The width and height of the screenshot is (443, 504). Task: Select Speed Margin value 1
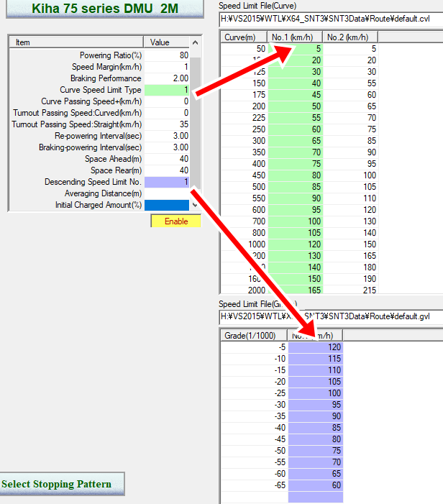[167, 67]
